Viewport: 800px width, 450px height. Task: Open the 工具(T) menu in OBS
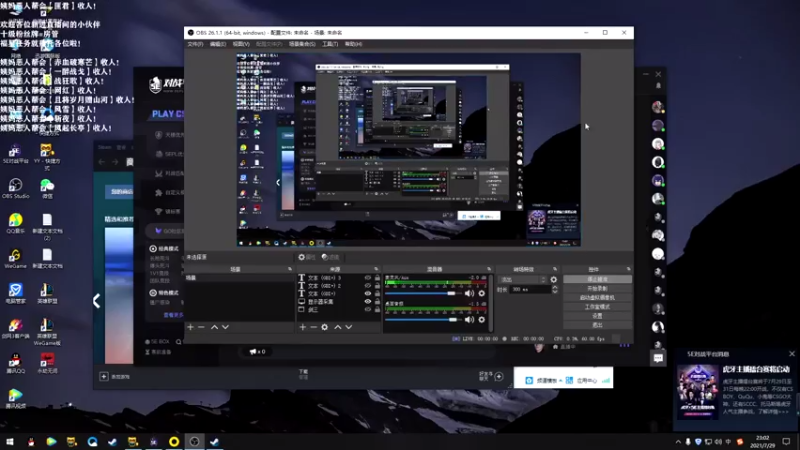pyautogui.click(x=330, y=44)
